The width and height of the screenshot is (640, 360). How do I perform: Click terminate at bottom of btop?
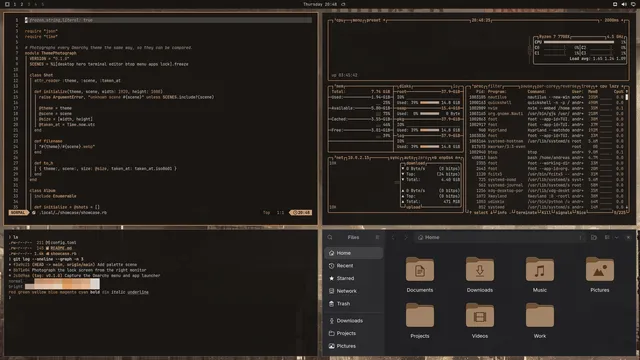coord(526,213)
